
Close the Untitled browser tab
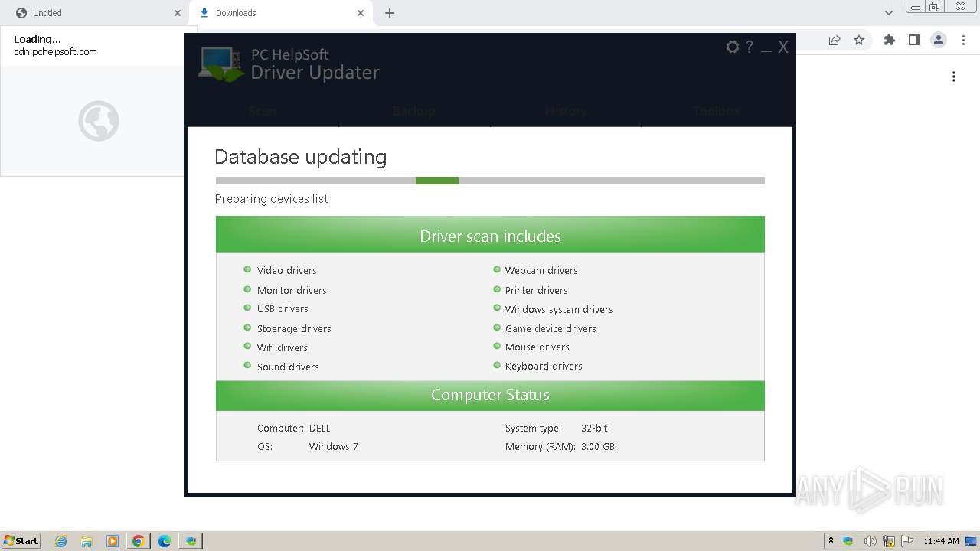(x=178, y=13)
